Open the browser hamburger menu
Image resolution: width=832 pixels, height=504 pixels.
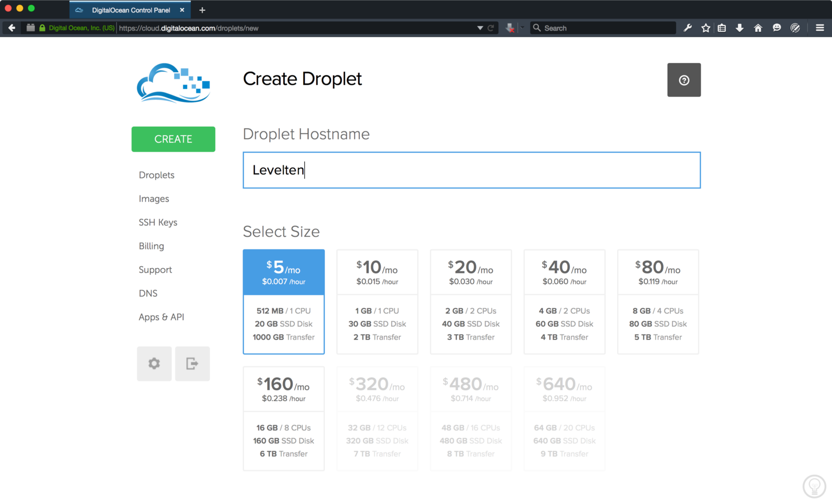point(820,28)
